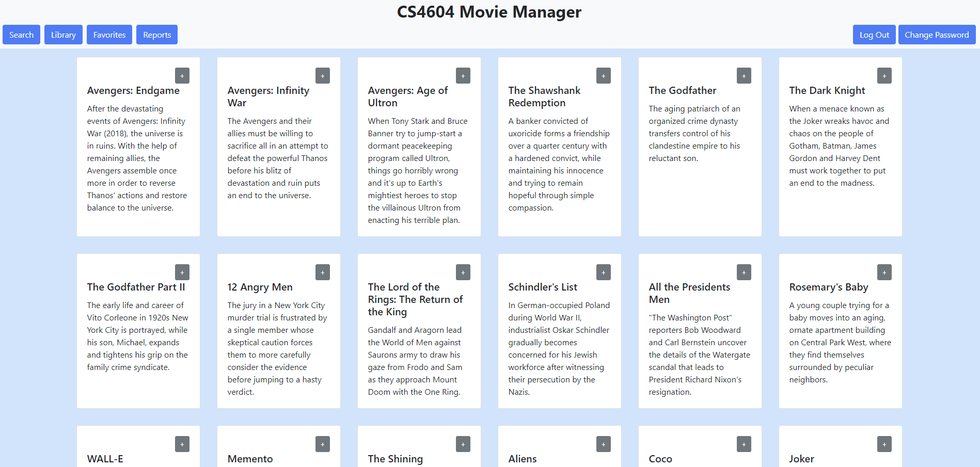
Task: Click the plus icon on Joker
Action: [884, 444]
